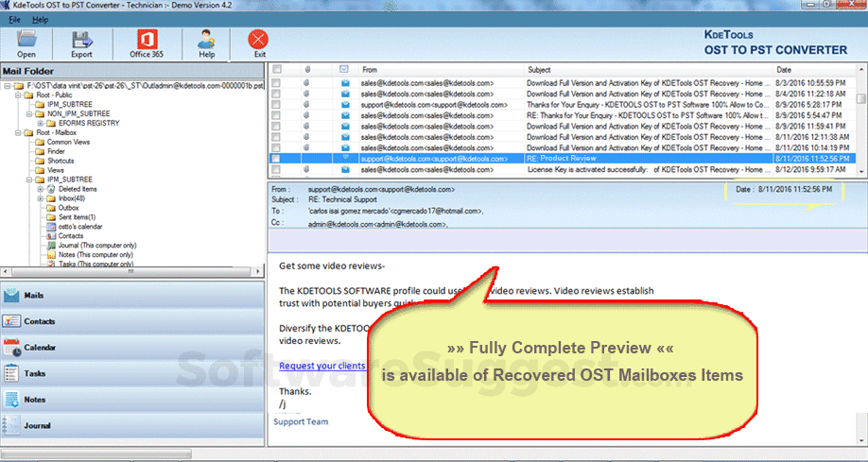The height and width of the screenshot is (462, 868).
Task: Expand the Inbox(48) node
Action: (40, 198)
